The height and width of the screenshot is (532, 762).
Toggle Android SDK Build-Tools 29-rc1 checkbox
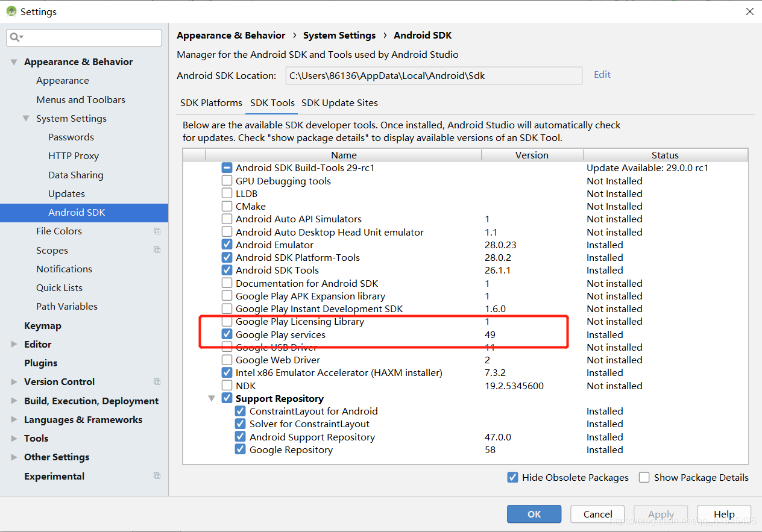pos(227,168)
